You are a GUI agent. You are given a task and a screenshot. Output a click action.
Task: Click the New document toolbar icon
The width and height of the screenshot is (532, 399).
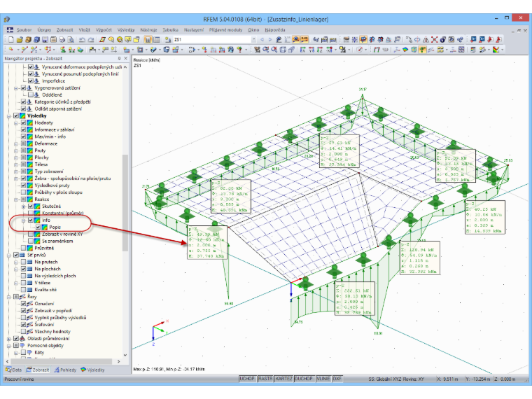[11, 40]
